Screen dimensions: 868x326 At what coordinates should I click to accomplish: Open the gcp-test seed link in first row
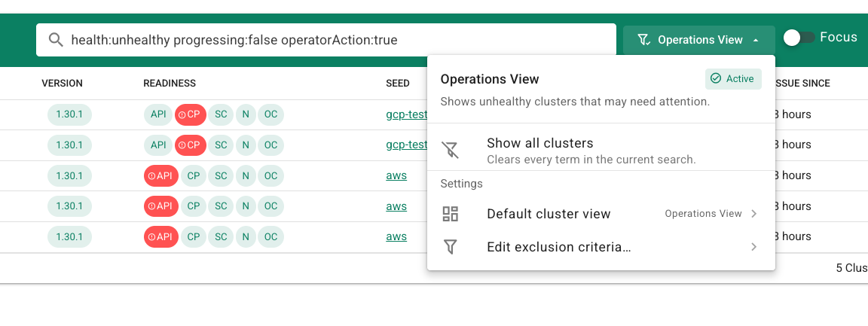tap(407, 114)
